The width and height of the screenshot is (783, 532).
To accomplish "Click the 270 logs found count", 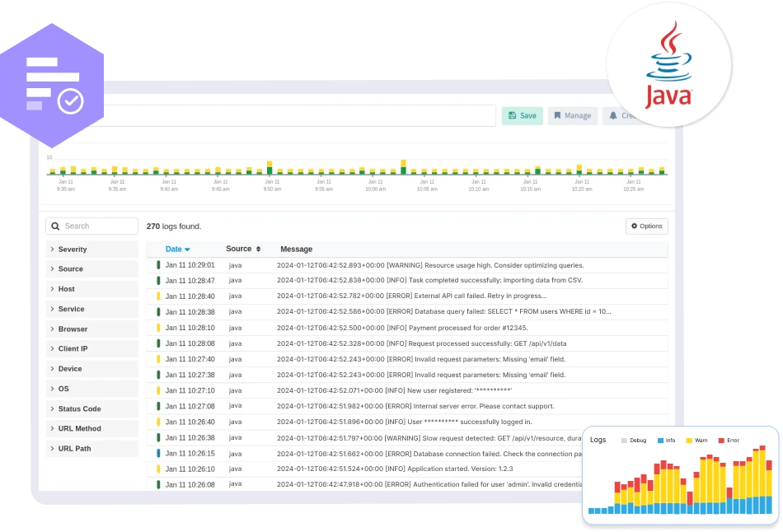I will [x=174, y=226].
